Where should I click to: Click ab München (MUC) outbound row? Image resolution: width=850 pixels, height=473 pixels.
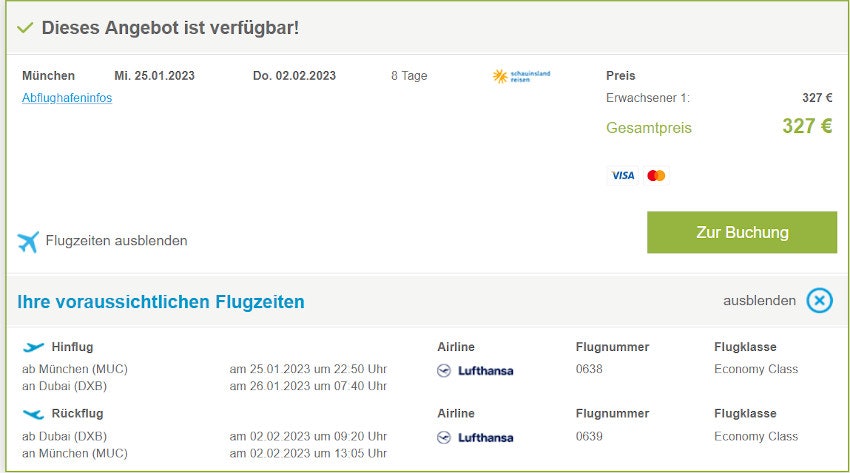coord(75,369)
